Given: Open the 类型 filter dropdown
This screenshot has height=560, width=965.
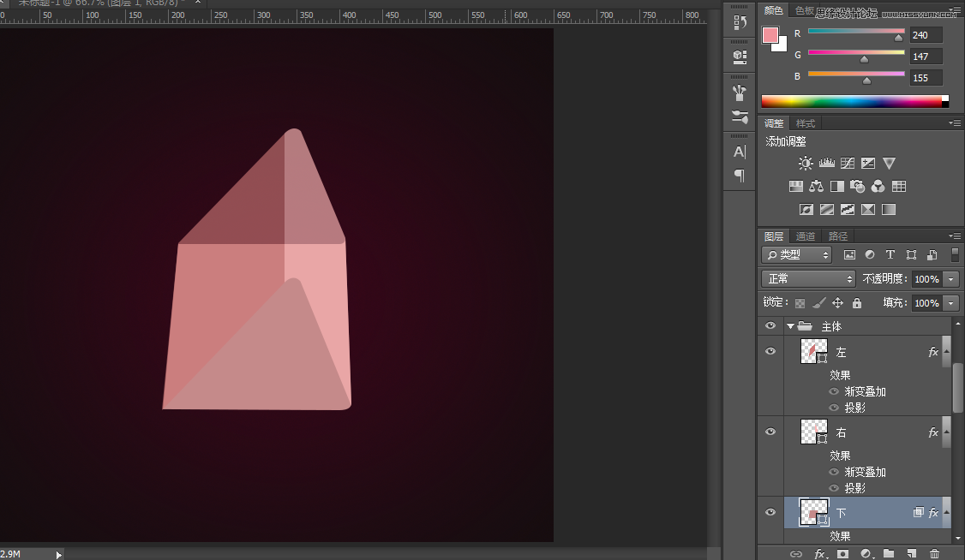Looking at the screenshot, I should (796, 254).
